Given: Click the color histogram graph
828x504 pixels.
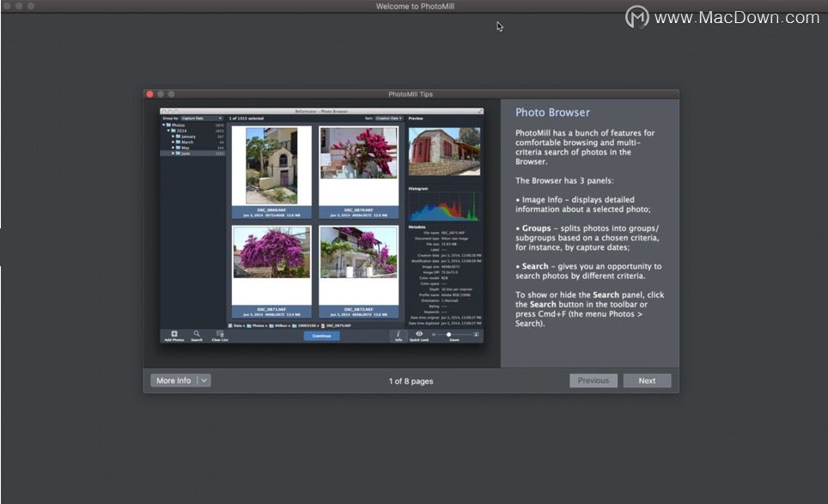Looking at the screenshot, I should pyautogui.click(x=444, y=206).
